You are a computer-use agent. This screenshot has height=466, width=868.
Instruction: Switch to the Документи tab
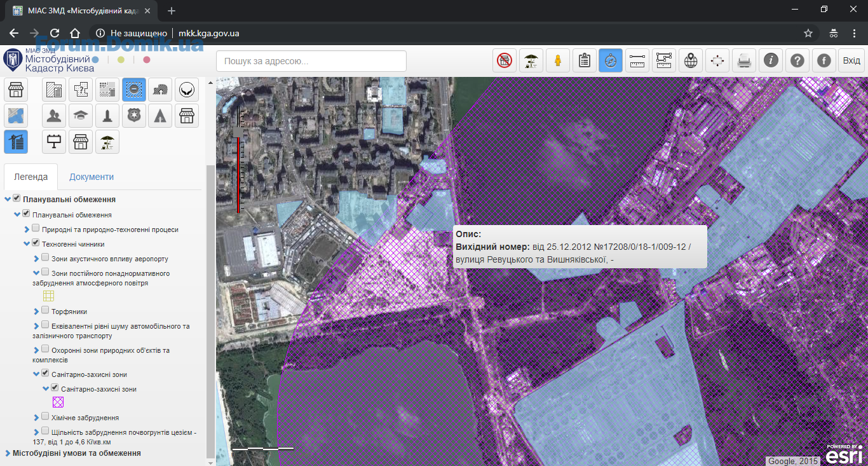[92, 177]
